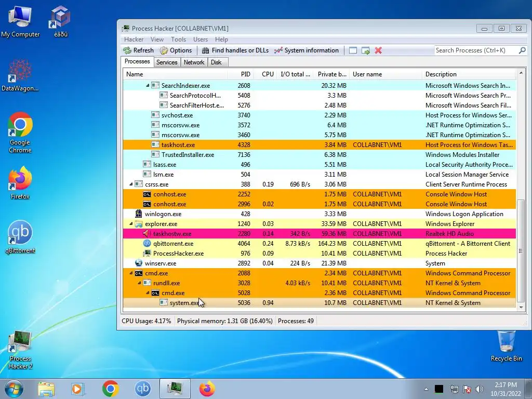This screenshot has width=532, height=399.
Task: Select the taskhostw.exe speaker icon
Action: 147,233
